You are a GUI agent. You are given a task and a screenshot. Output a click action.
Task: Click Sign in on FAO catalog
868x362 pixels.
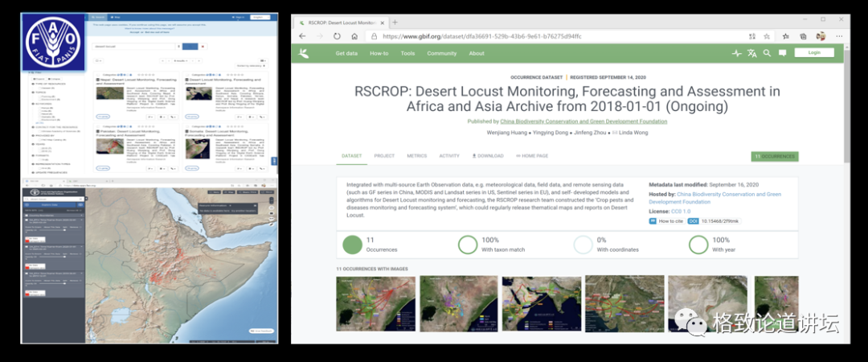(239, 17)
